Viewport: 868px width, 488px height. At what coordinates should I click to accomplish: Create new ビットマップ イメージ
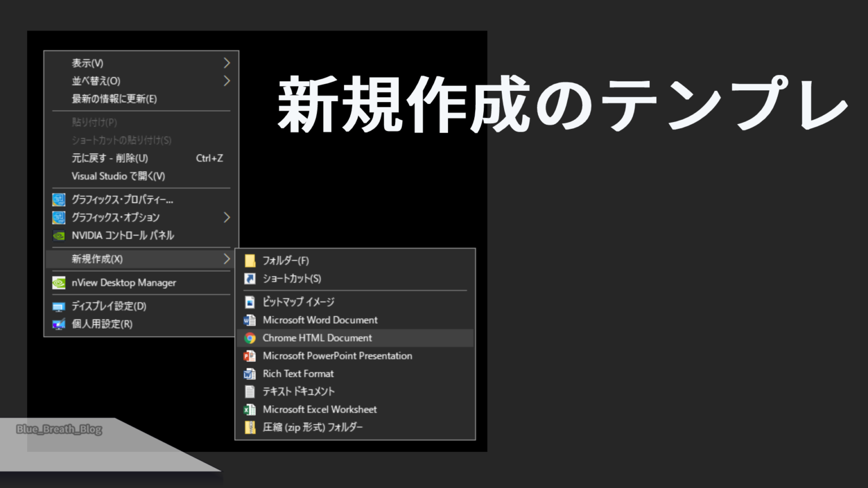pos(355,302)
